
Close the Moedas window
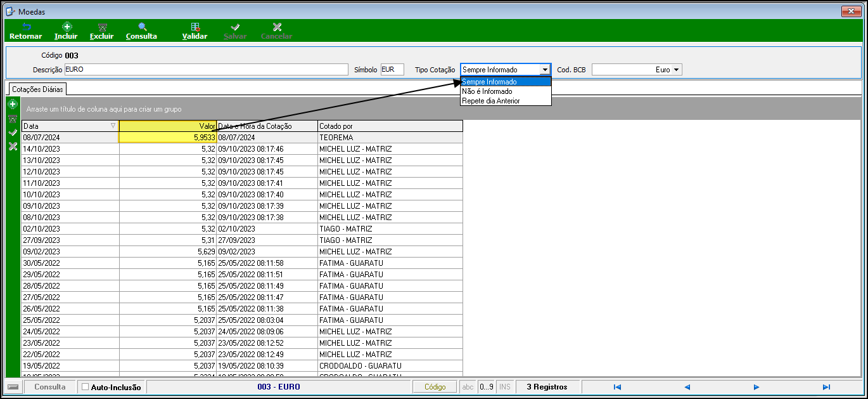850,11
